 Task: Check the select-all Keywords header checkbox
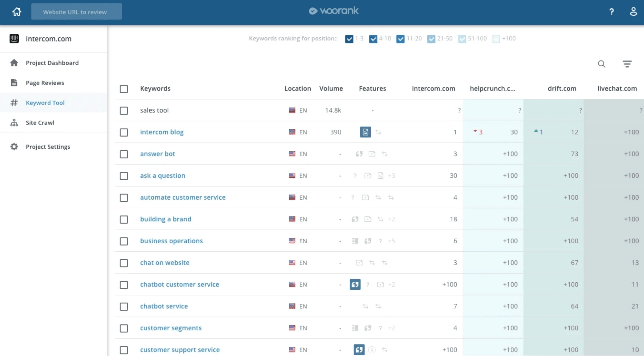[124, 89]
